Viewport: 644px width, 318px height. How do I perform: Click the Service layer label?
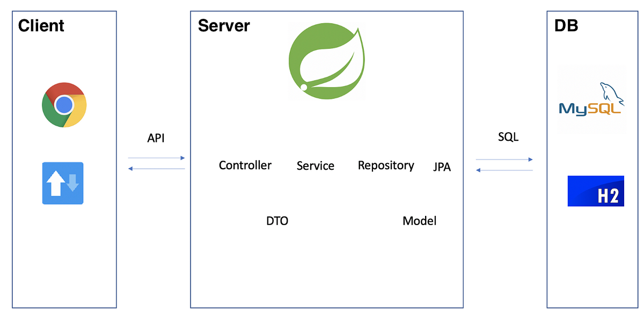pyautogui.click(x=315, y=165)
